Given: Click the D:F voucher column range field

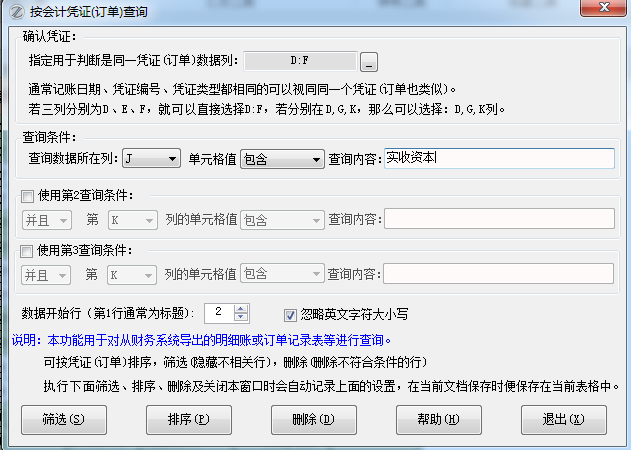Looking at the screenshot, I should coord(299,61).
